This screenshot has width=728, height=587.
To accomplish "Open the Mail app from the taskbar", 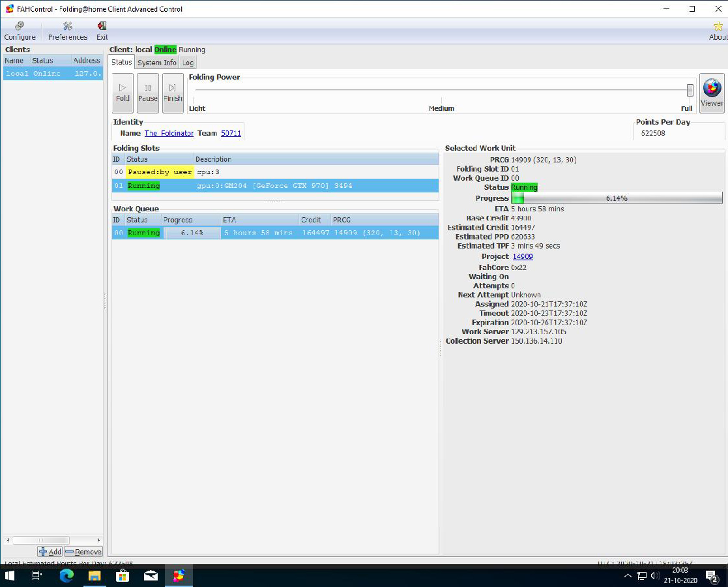I will [151, 576].
